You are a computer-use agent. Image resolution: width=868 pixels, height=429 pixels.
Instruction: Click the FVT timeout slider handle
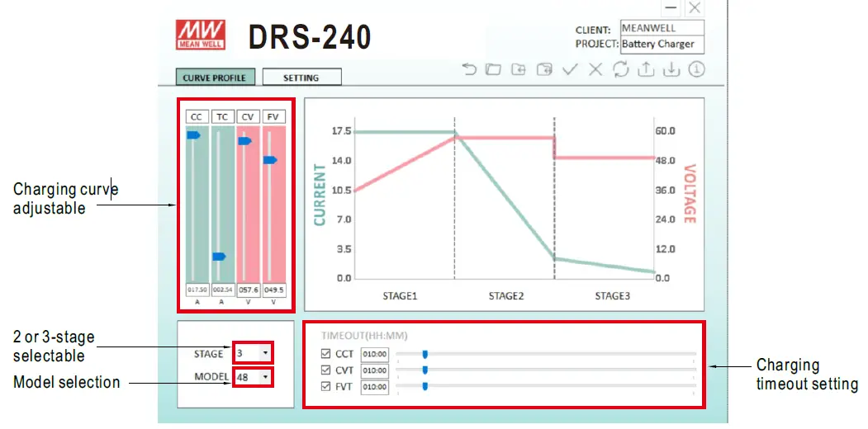(425, 386)
